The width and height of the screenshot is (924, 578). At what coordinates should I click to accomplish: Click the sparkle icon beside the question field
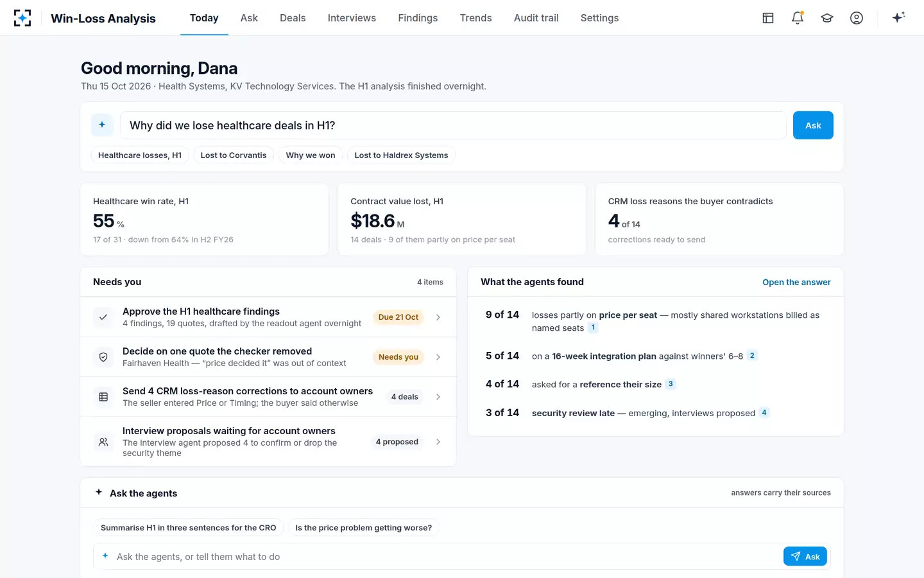click(102, 125)
